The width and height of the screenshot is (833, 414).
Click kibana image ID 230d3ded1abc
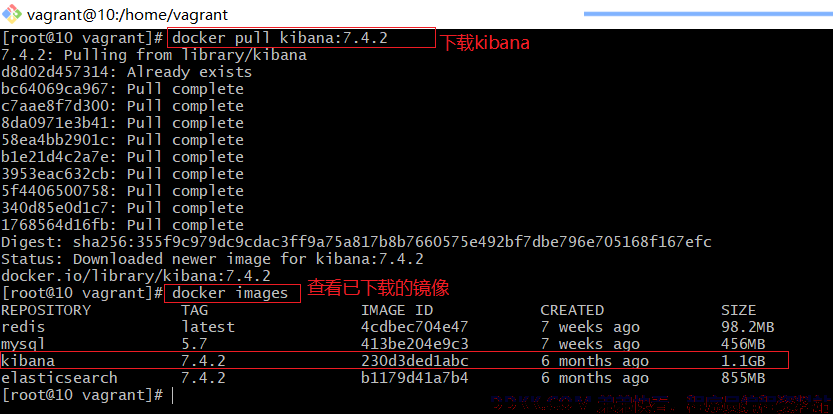(x=414, y=361)
